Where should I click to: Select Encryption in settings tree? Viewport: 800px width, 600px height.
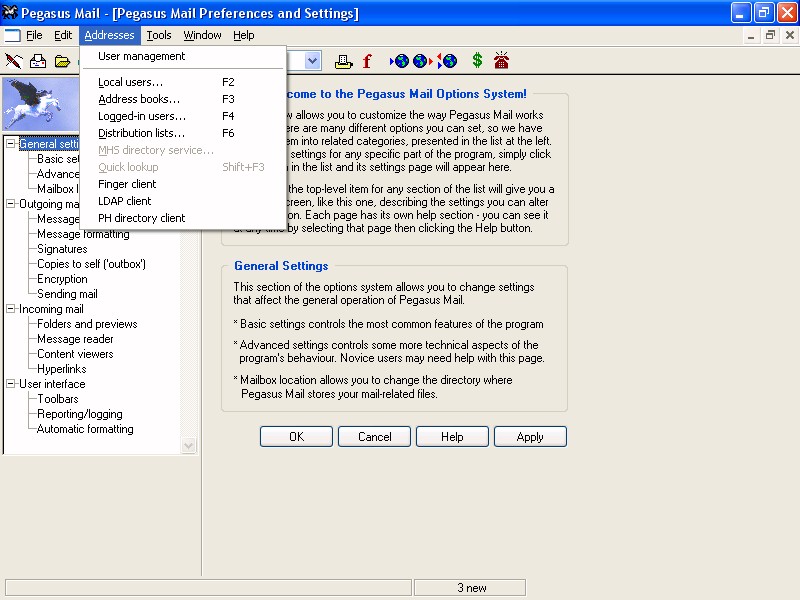[x=62, y=279]
